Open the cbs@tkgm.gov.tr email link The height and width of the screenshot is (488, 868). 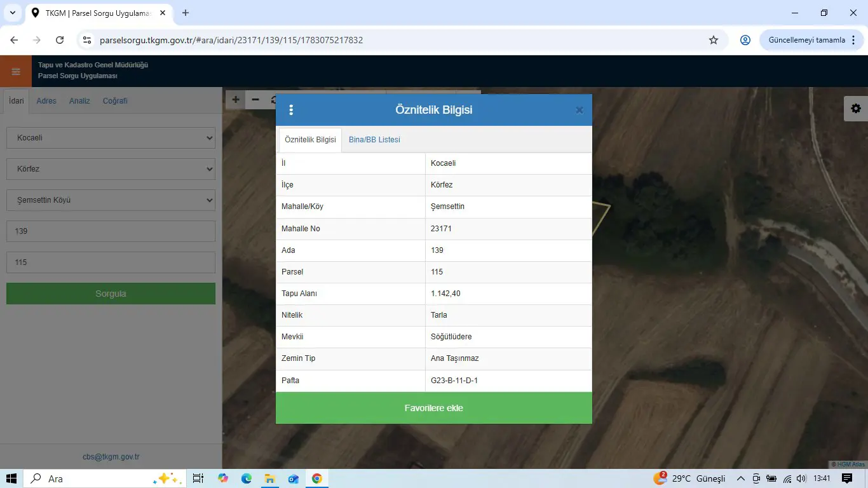pos(111,457)
